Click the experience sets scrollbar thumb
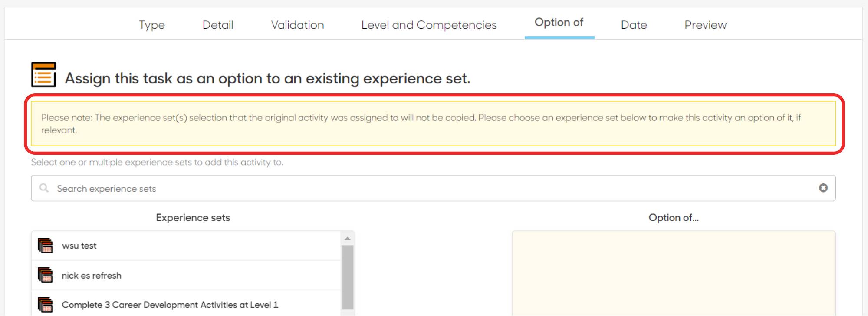 (x=347, y=276)
